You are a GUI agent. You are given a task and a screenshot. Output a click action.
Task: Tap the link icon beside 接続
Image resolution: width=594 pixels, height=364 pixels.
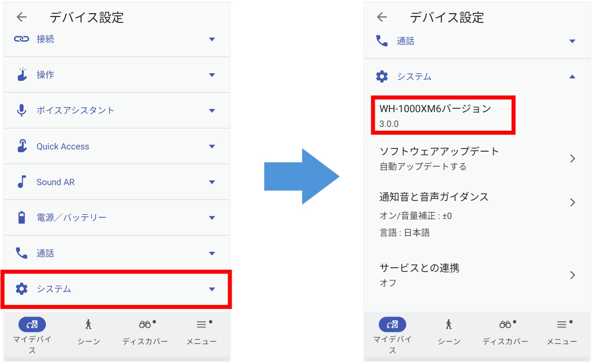coord(21,39)
